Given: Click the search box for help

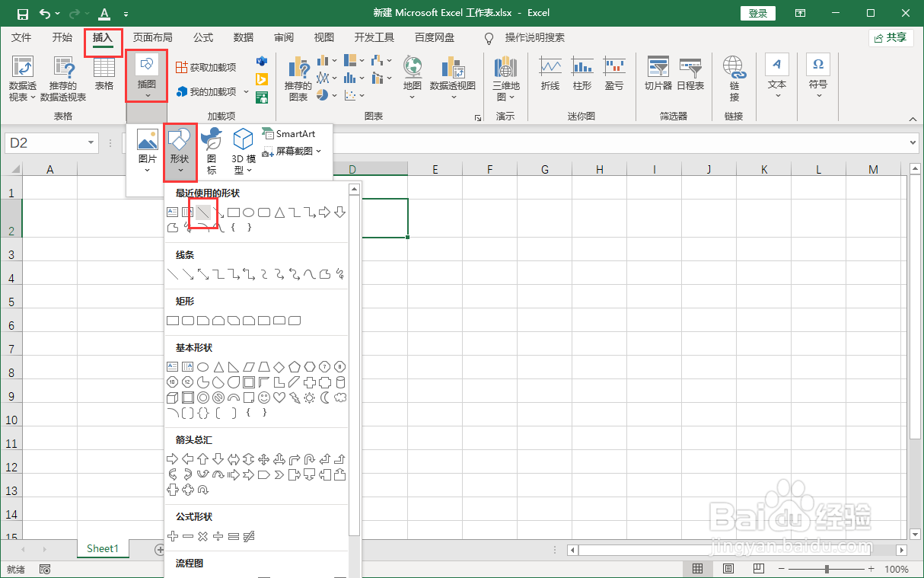Looking at the screenshot, I should click(x=535, y=37).
